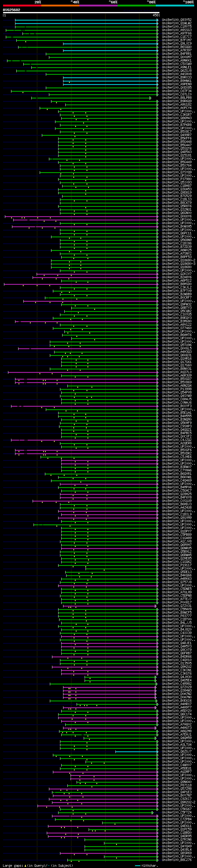197x868 pixels.
Task: Select UniRef100_C5JHE6
Action: point(177,457)
